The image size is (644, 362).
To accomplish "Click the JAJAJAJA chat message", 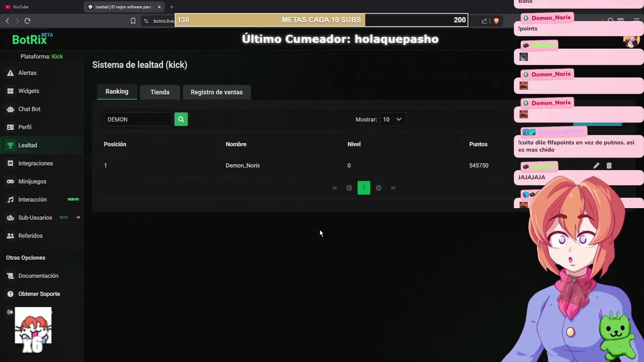I will coord(531,177).
